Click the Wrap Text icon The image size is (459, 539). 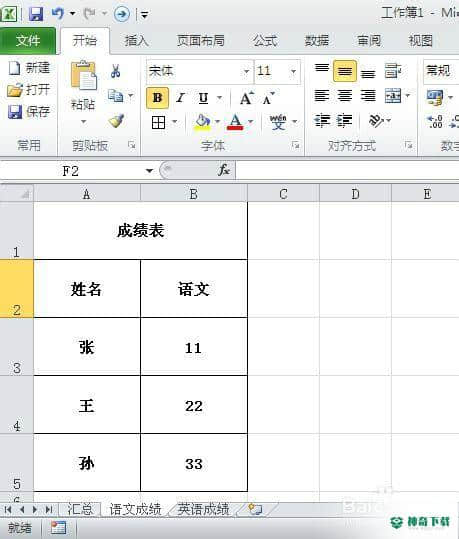(393, 71)
